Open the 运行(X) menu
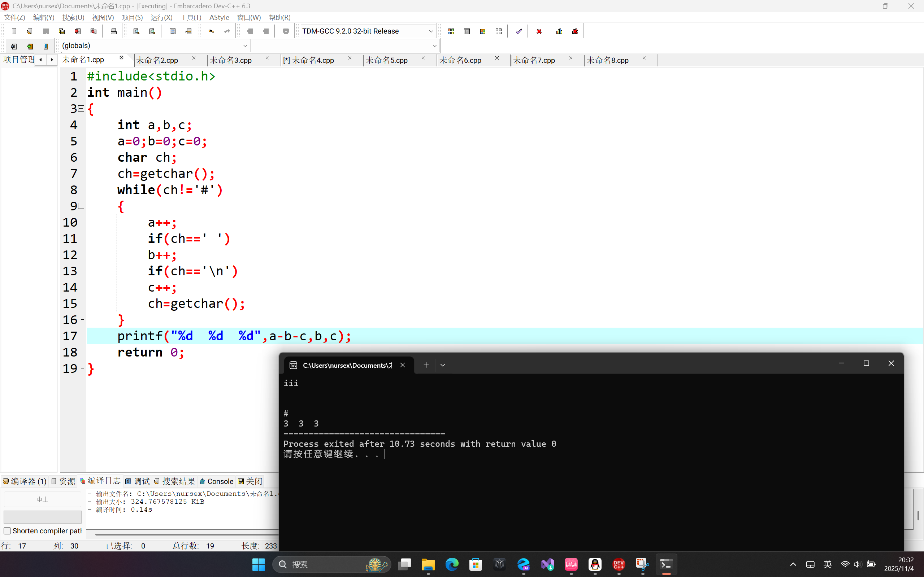Image resolution: width=924 pixels, height=577 pixels. 161,18
